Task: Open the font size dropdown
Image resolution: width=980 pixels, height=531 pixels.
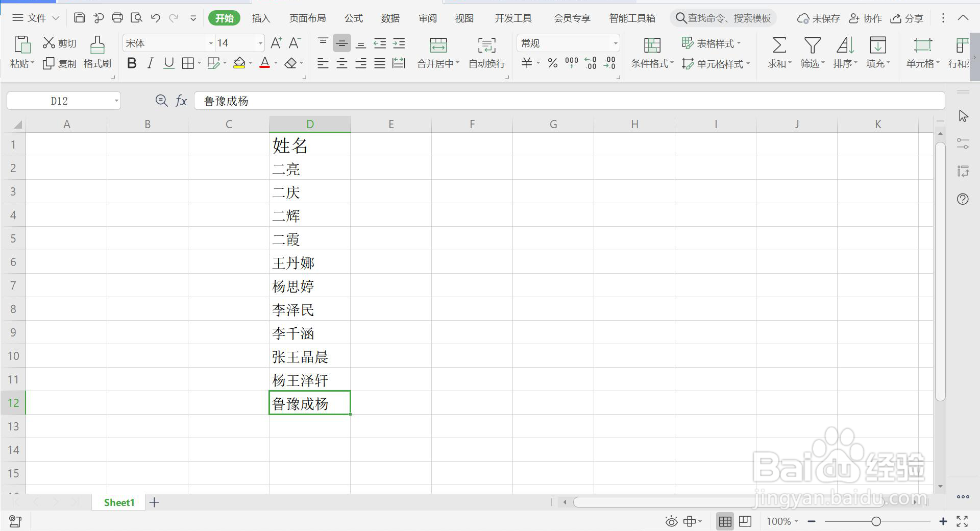Action: pyautogui.click(x=260, y=43)
